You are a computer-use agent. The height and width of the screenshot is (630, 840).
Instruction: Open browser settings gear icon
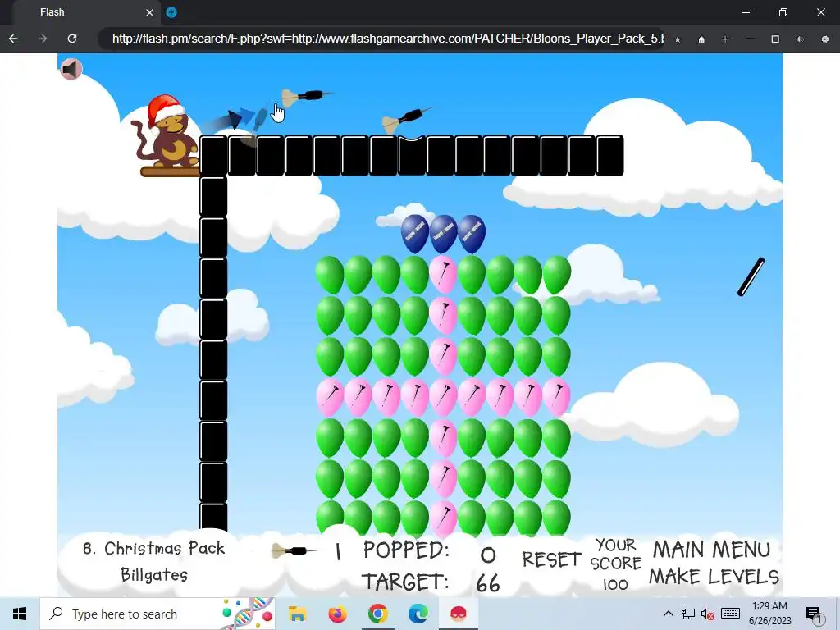[x=825, y=39]
